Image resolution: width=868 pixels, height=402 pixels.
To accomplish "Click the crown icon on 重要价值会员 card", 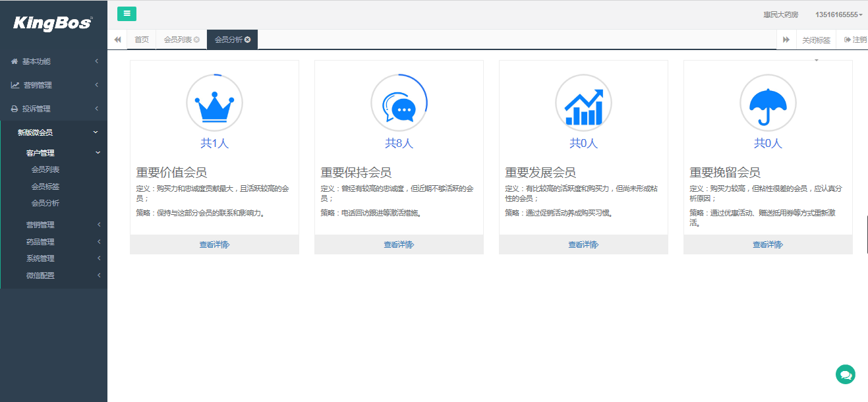I will [214, 103].
